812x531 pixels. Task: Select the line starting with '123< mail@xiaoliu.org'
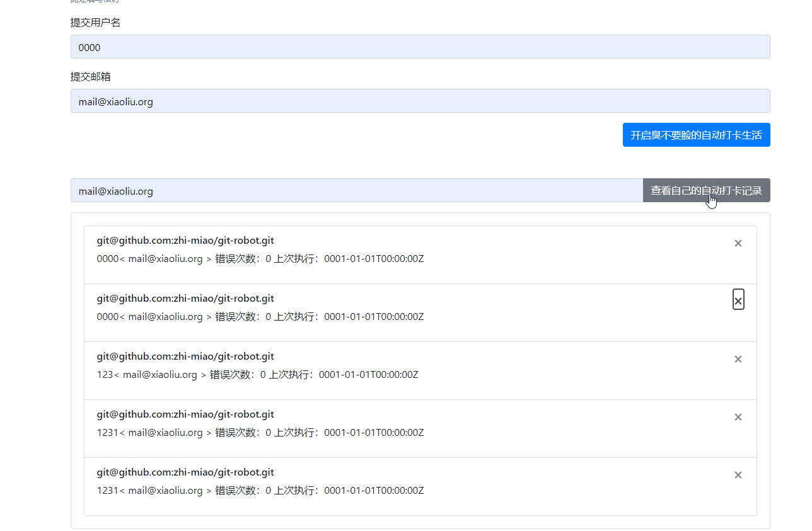257,375
